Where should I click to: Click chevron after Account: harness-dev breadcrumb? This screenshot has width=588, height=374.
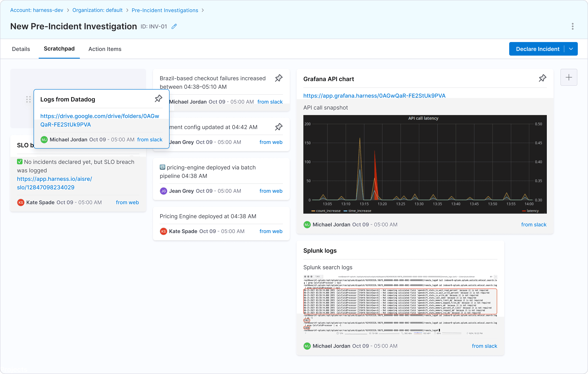(x=68, y=10)
